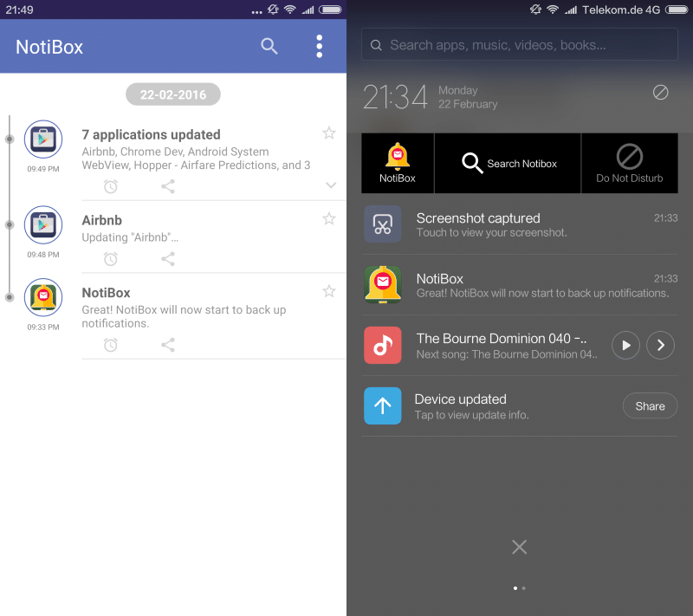Tap the signal strength icon in right status bar
The width and height of the screenshot is (693, 616).
pos(571,10)
